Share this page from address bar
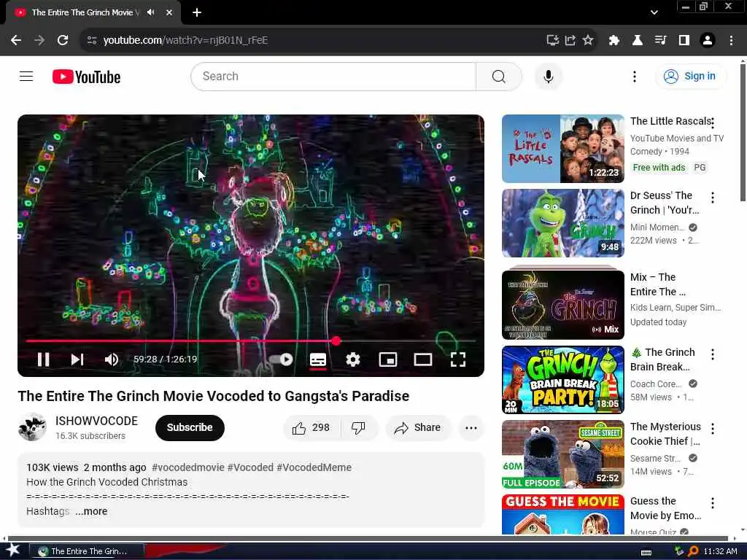Image resolution: width=747 pixels, height=560 pixels. [x=570, y=41]
